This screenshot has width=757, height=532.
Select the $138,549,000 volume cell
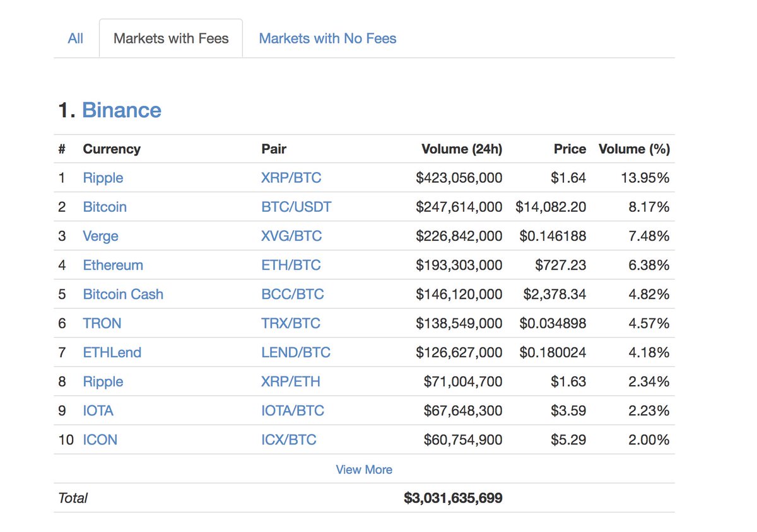(459, 323)
